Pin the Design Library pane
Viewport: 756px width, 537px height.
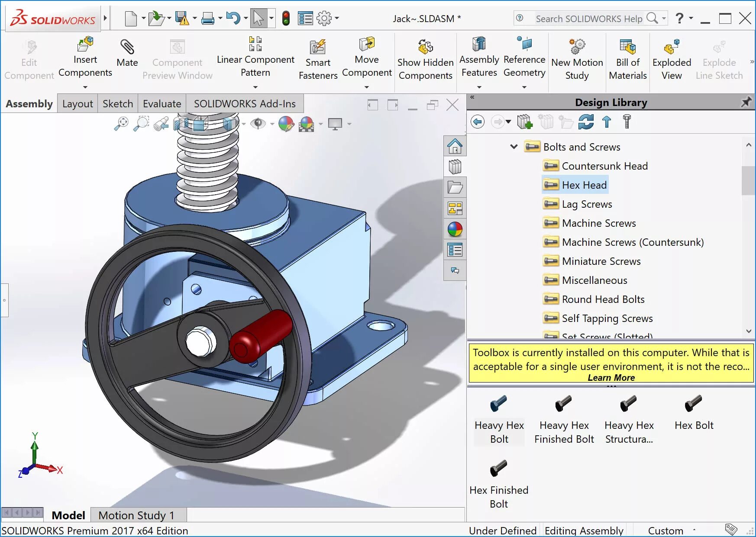[746, 103]
